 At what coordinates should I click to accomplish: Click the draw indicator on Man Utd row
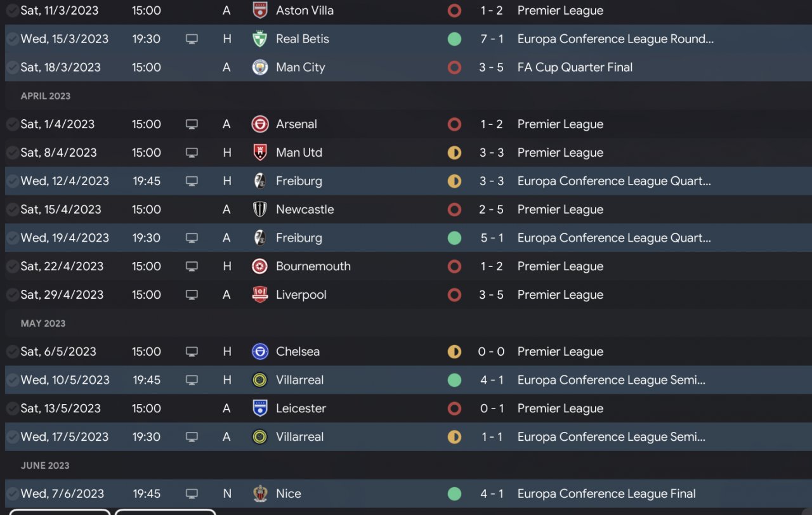tap(454, 153)
